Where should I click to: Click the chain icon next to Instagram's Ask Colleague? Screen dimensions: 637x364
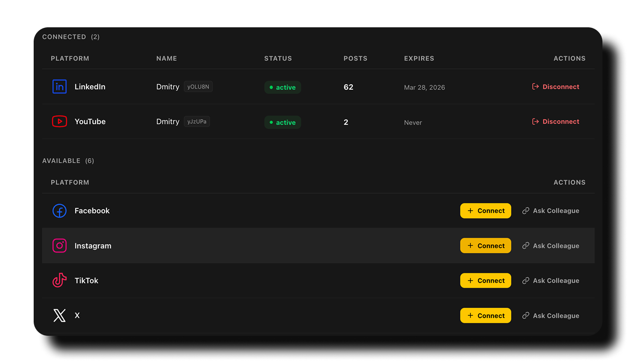click(x=526, y=246)
